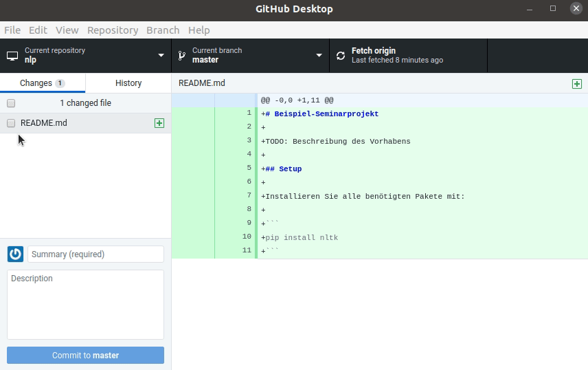Image resolution: width=588 pixels, height=370 pixels.
Task: Click the Description text area
Action: (x=85, y=305)
